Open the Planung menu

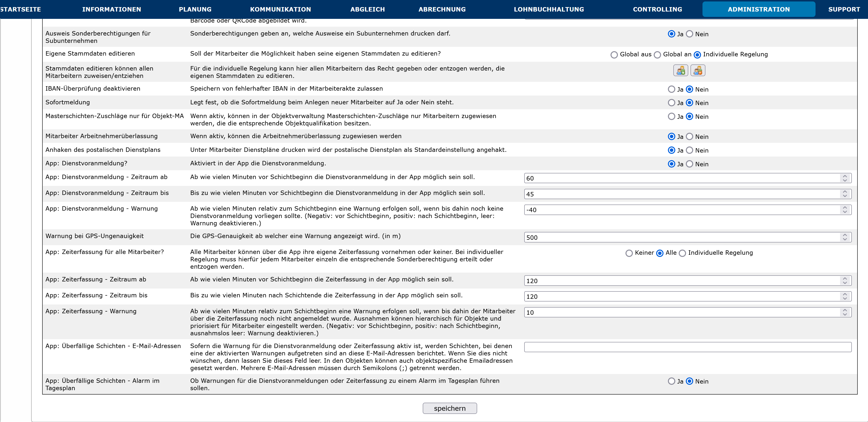pyautogui.click(x=195, y=9)
